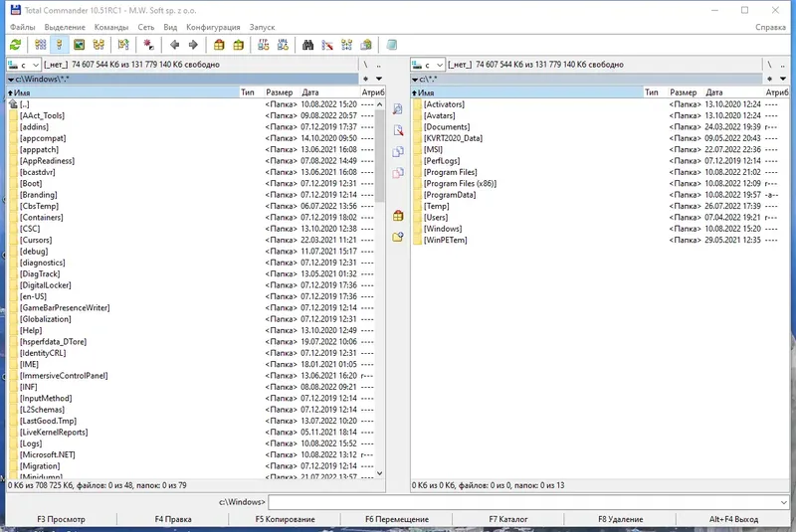Open the Файлы menu

22,27
